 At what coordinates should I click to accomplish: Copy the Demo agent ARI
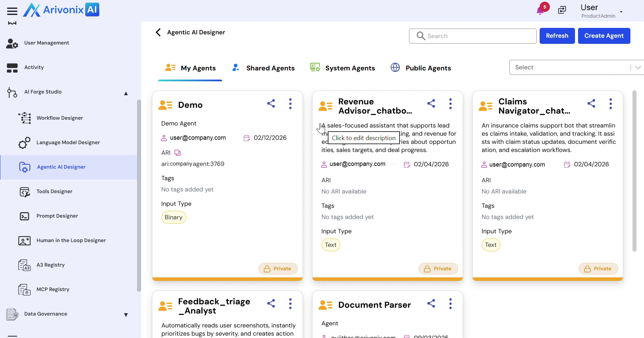177,153
